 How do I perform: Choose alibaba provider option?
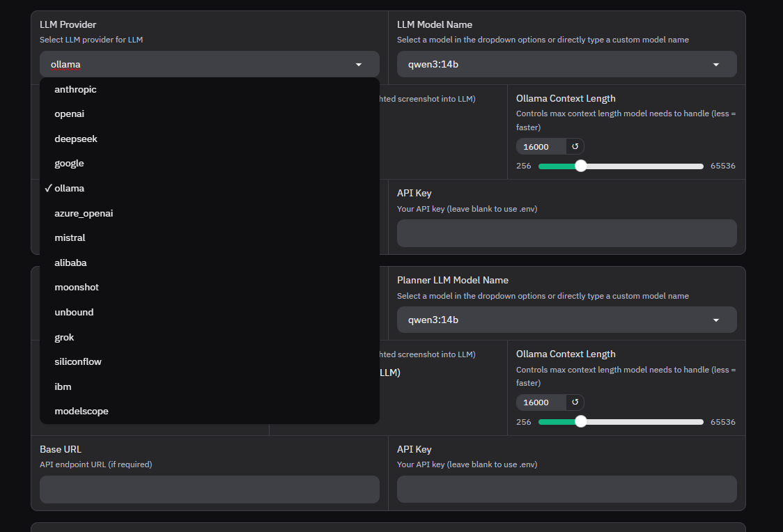tap(209, 263)
